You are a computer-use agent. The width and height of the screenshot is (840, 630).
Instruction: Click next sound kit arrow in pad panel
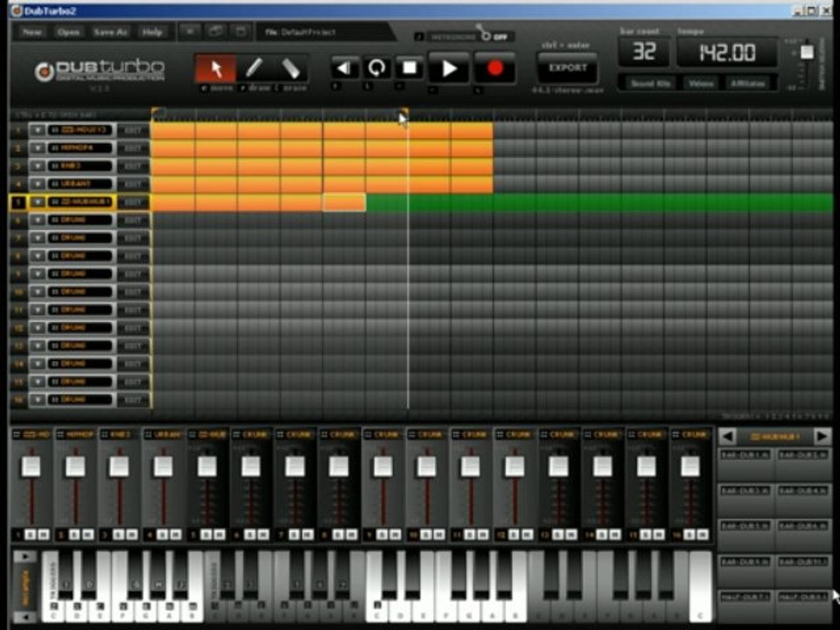(x=822, y=436)
